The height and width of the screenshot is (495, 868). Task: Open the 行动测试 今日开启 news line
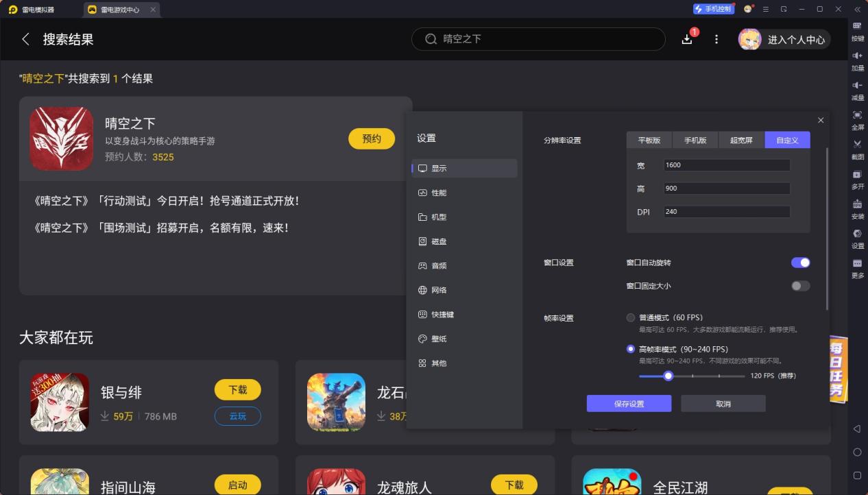click(166, 202)
